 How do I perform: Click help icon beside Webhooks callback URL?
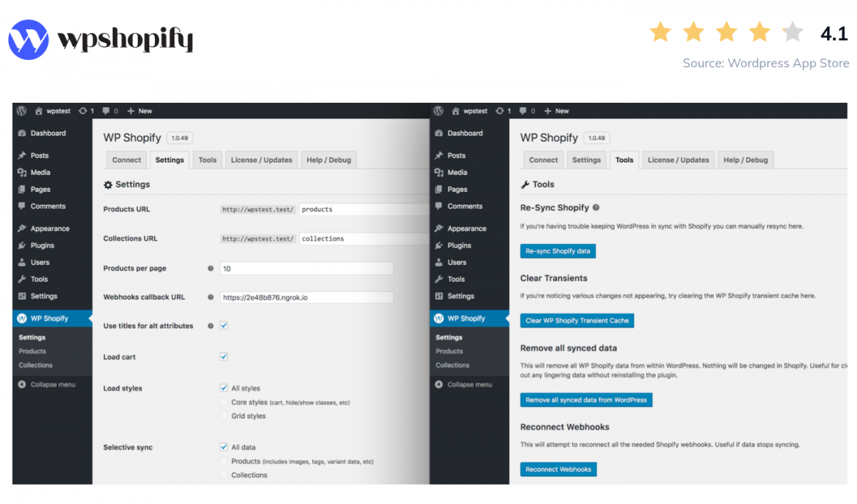[x=211, y=297]
